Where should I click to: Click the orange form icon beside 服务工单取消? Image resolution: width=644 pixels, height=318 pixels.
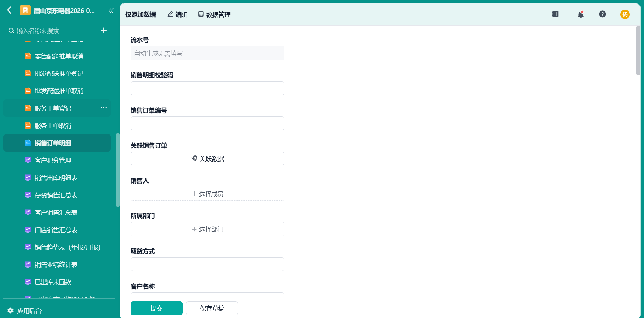point(28,125)
